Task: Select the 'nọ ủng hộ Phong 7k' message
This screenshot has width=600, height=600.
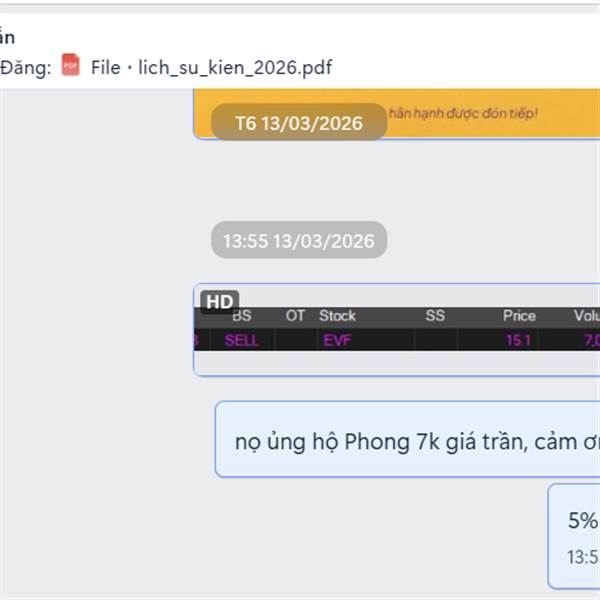Action: 408,439
